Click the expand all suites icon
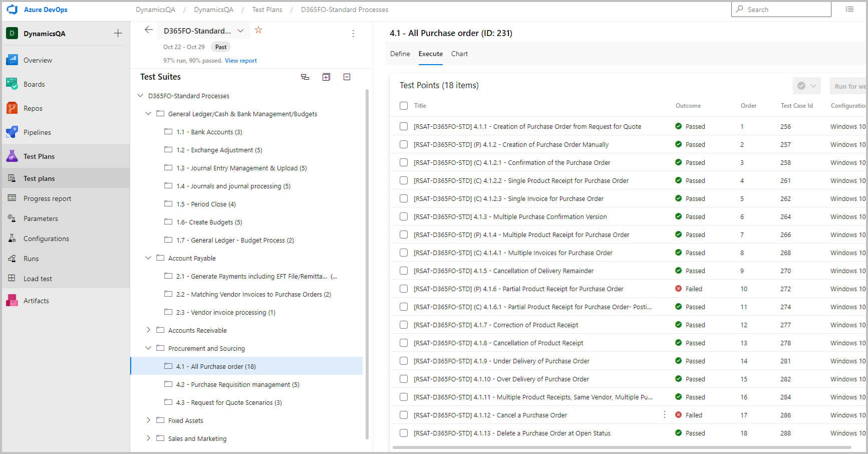The image size is (868, 454). point(326,77)
